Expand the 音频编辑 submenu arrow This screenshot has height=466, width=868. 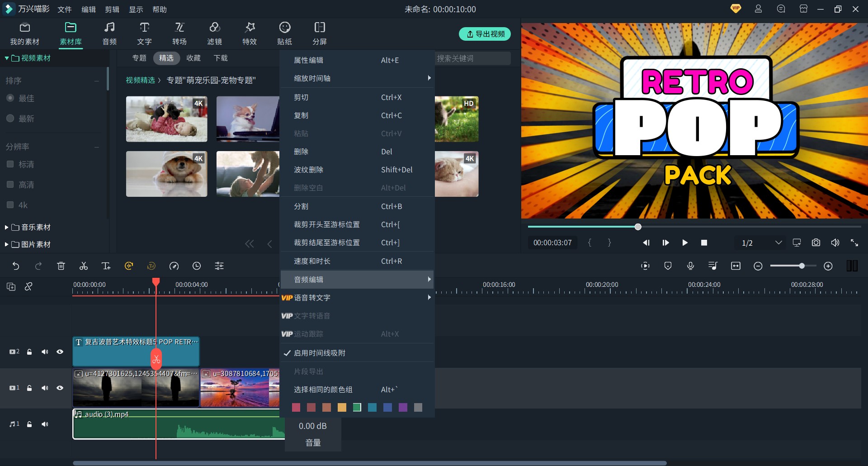pos(429,280)
